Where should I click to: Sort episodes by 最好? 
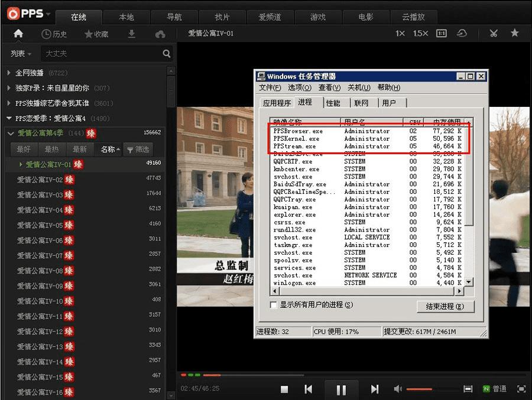point(24,149)
